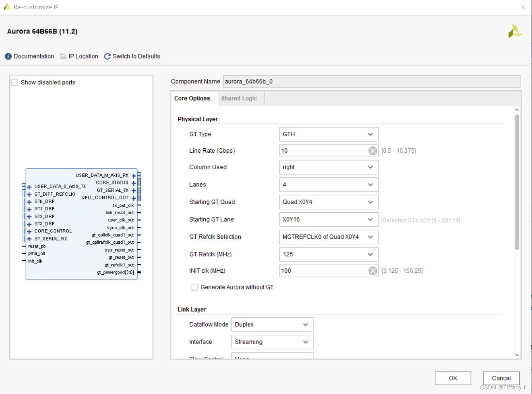Open the GT Refclk Selection dropdown
Image resolution: width=532 pixels, height=394 pixels.
point(329,237)
